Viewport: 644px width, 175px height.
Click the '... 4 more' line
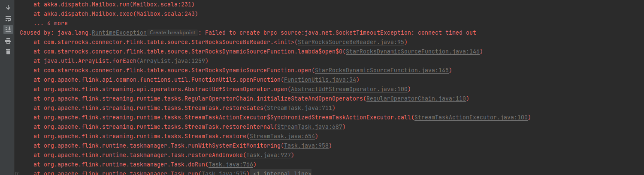tap(51, 23)
